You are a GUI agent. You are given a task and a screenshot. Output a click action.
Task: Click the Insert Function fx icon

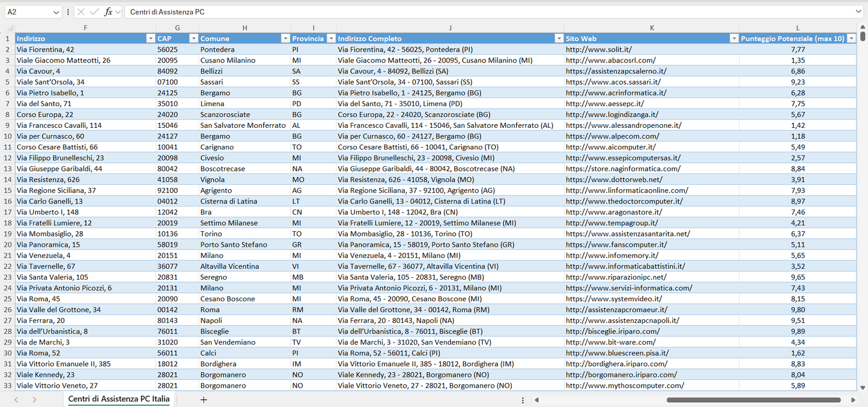108,11
